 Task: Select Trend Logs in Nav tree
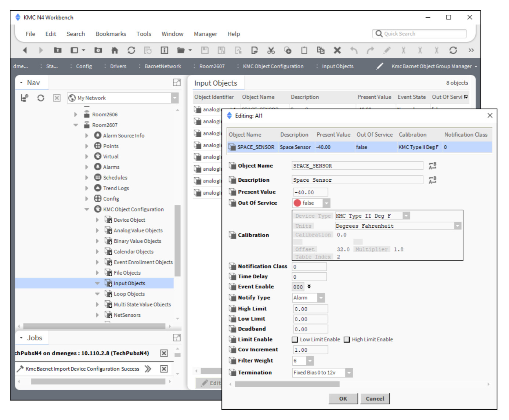pos(116,188)
